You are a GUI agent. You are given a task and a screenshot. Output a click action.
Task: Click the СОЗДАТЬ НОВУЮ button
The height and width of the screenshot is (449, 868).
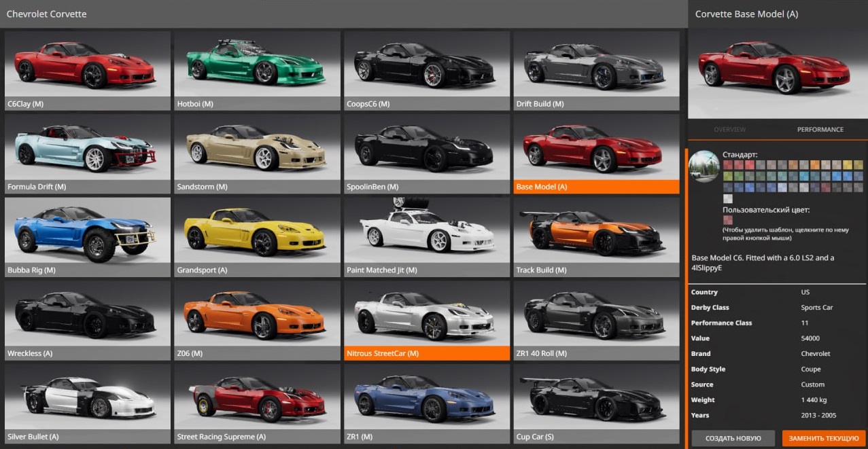tap(733, 438)
